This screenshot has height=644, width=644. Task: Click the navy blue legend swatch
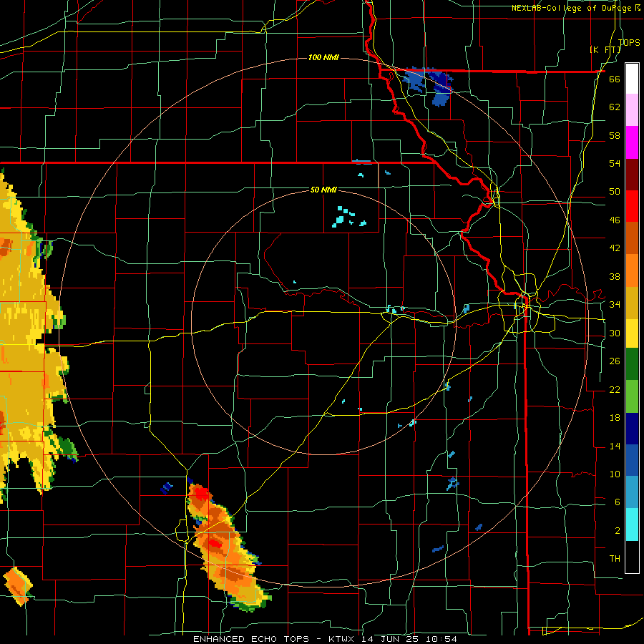click(632, 429)
